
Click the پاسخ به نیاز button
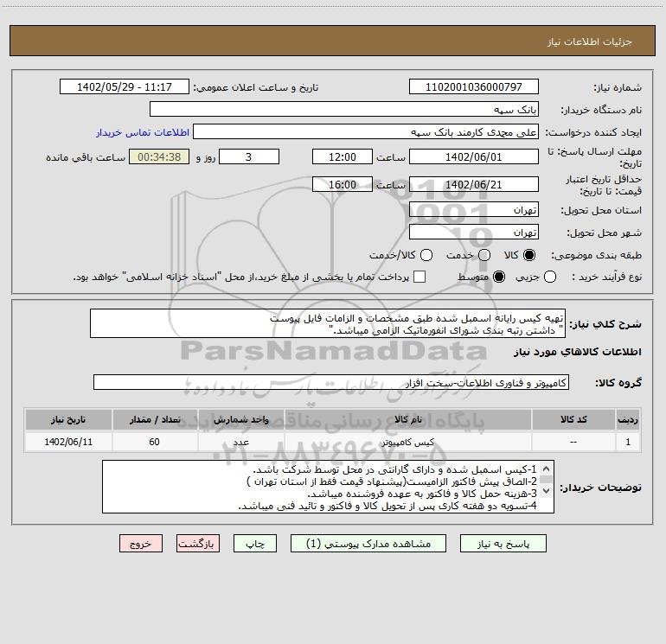tap(503, 544)
